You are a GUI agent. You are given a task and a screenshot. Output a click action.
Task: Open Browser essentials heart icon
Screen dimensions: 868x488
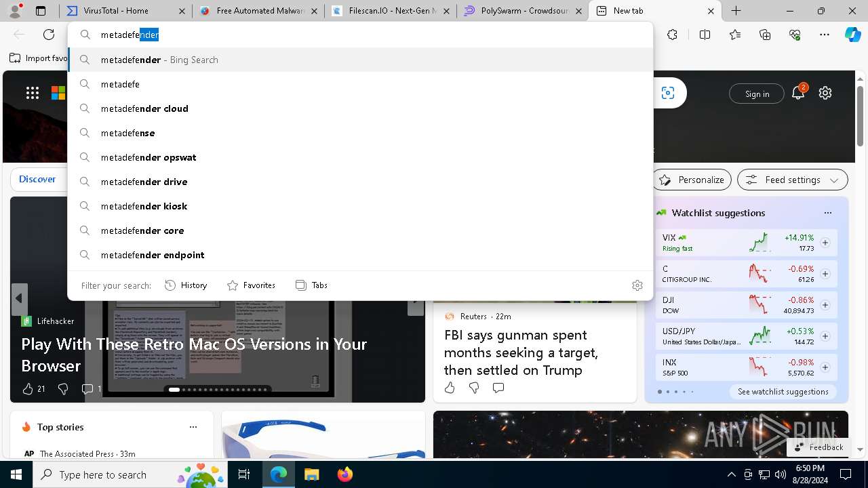(x=795, y=35)
